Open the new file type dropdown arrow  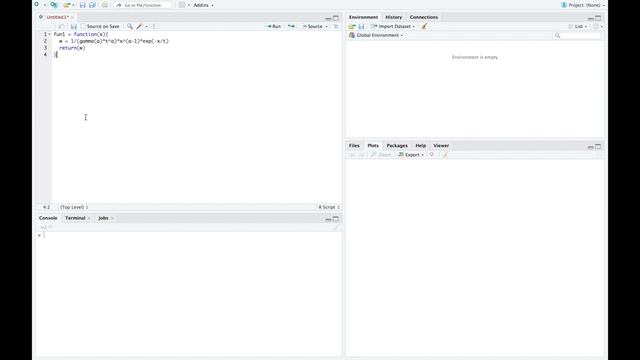[x=44, y=5]
